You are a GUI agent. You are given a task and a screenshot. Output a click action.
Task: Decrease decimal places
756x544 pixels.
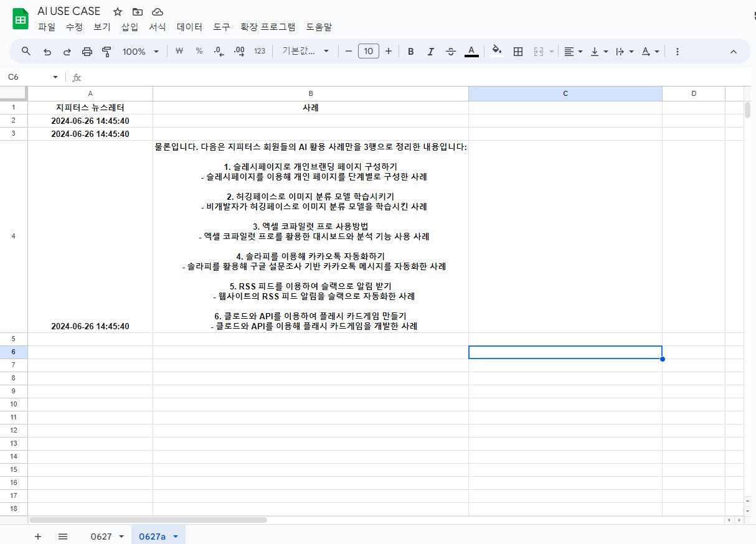tap(219, 51)
